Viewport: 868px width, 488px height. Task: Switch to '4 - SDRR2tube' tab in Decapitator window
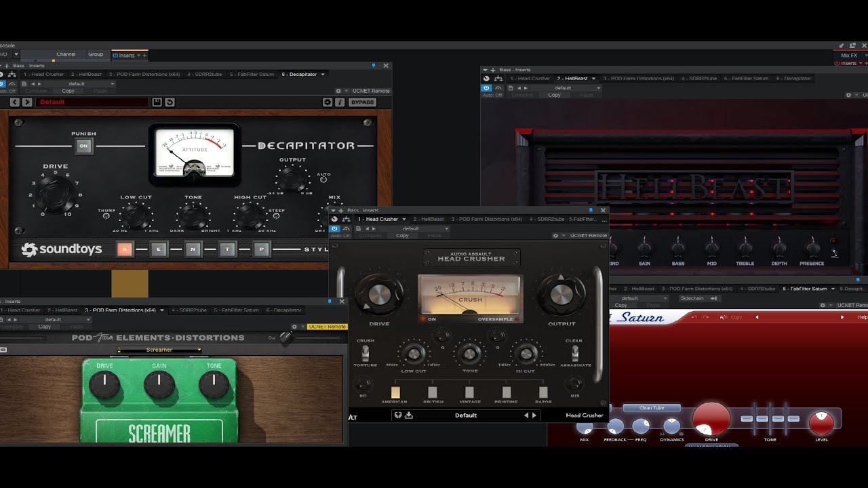[x=204, y=75]
